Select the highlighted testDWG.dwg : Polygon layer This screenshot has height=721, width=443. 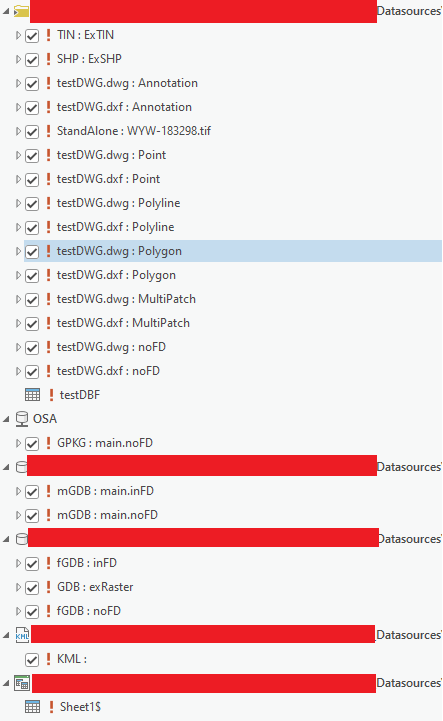pyautogui.click(x=119, y=251)
